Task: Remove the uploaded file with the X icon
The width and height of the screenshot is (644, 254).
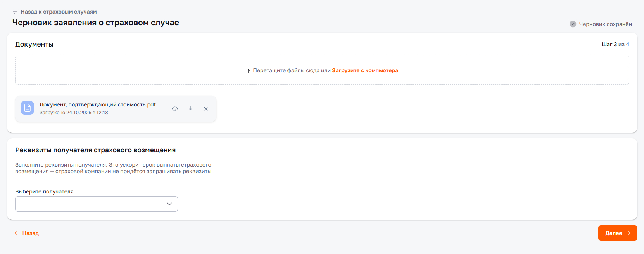Action: click(206, 109)
